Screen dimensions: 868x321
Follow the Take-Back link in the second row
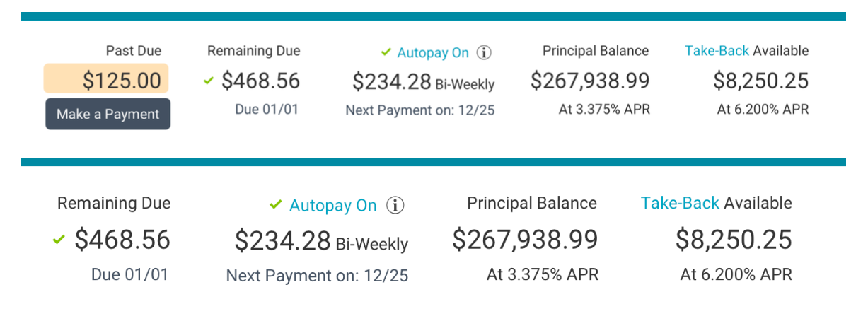[679, 204]
